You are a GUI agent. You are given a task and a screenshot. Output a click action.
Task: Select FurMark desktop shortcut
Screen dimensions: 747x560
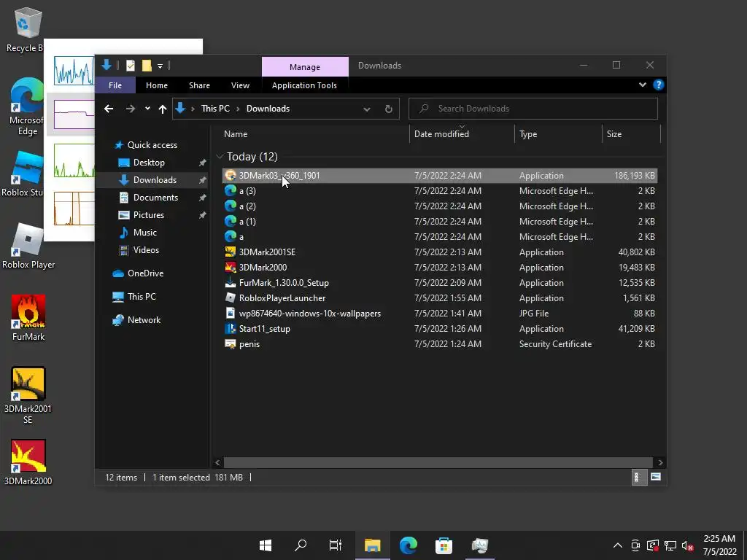(28, 318)
